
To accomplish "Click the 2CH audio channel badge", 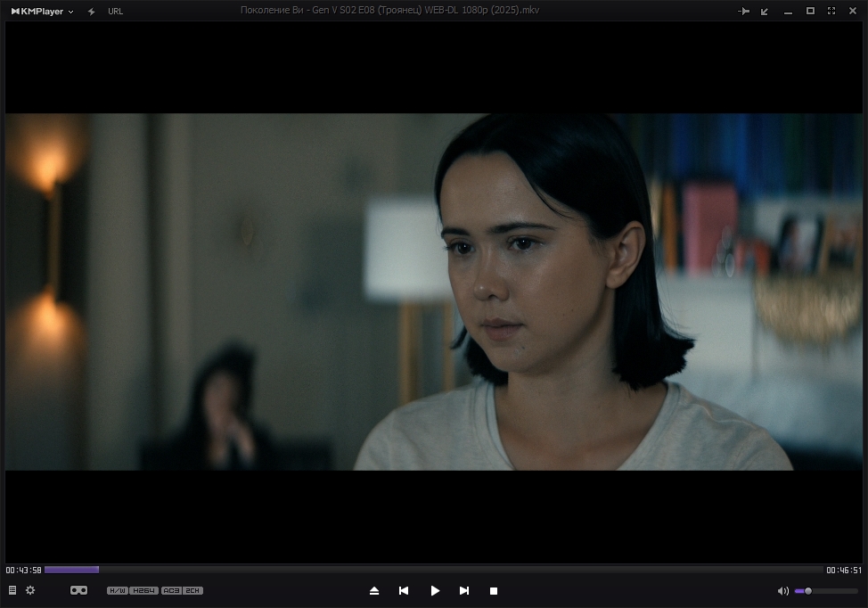I will 193,590.
